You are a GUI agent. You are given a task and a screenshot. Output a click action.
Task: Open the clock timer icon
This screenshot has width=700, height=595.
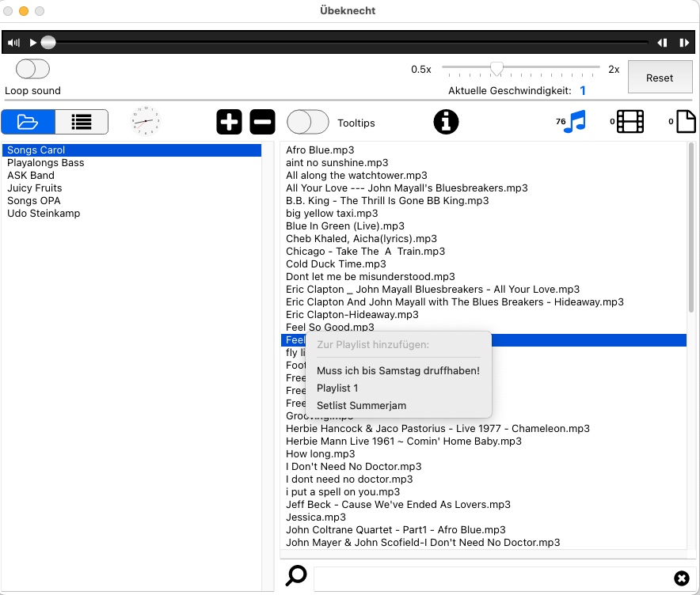[145, 122]
